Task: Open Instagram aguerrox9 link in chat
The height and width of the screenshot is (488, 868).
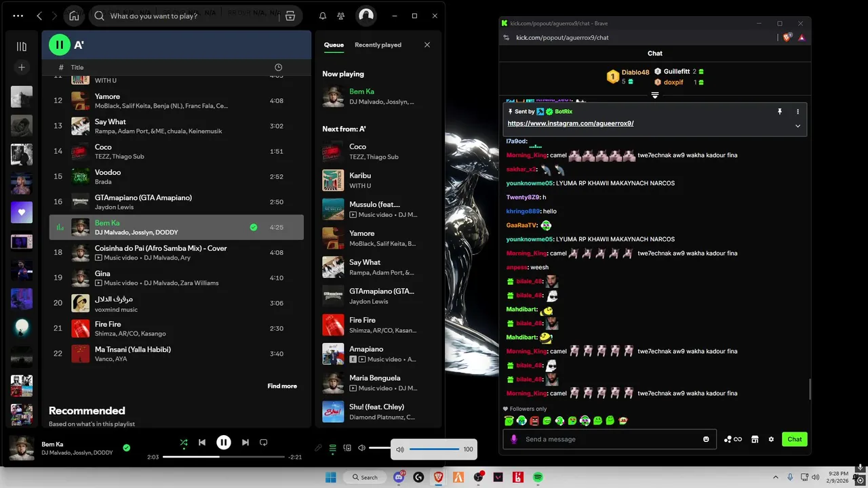Action: coord(570,123)
